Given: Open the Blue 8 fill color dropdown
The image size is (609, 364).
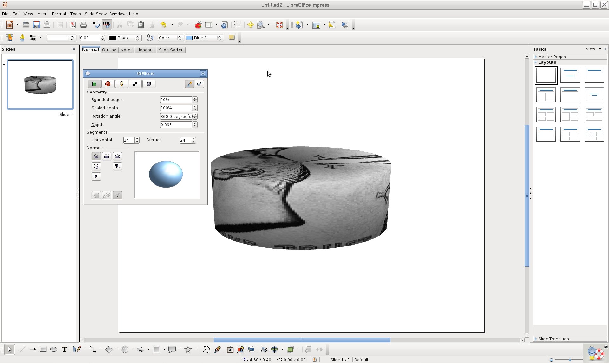Looking at the screenshot, I should 204,38.
